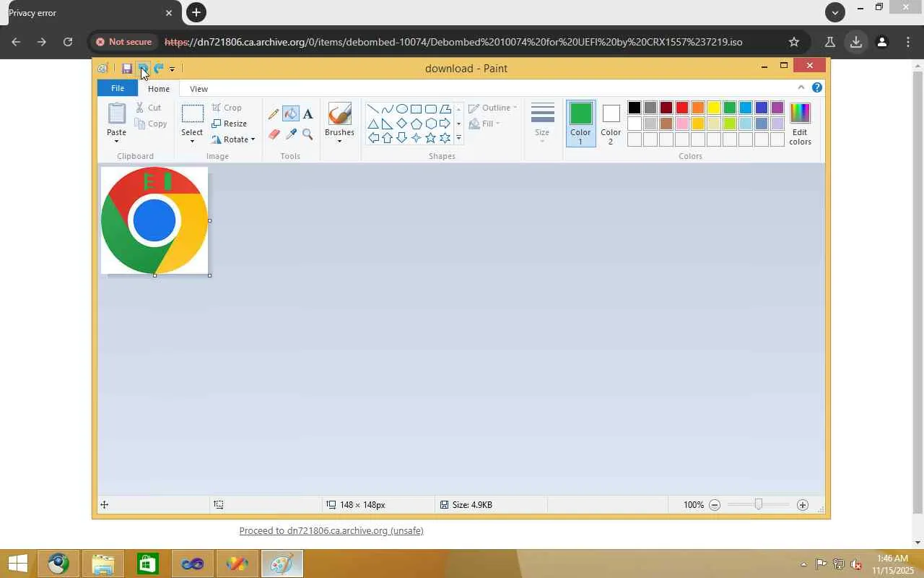Pick the Hexagon shape
The height and width of the screenshot is (578, 924).
click(x=431, y=124)
